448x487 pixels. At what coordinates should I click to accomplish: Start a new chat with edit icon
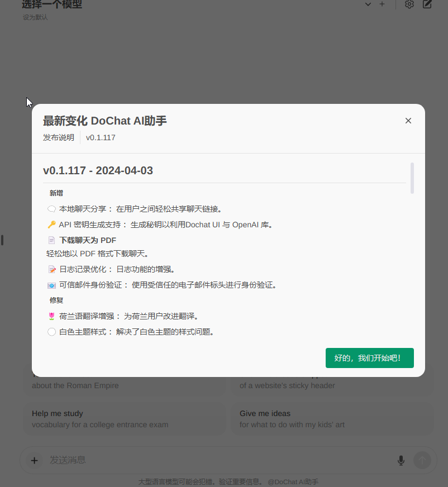point(427,4)
